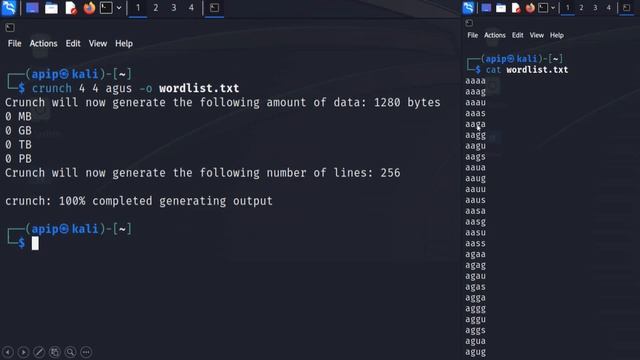Click the 'aggg' wordlist line

pos(476,309)
